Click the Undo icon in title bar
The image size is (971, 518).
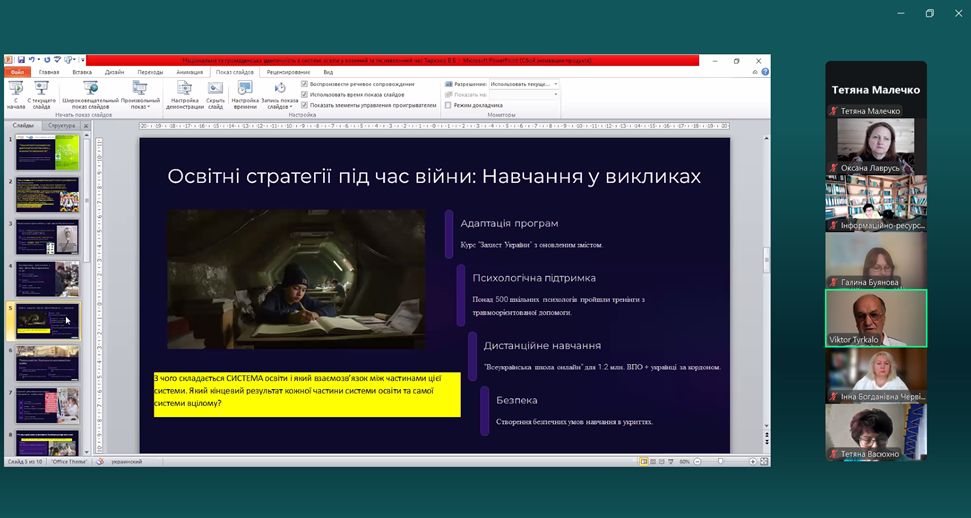click(x=32, y=60)
